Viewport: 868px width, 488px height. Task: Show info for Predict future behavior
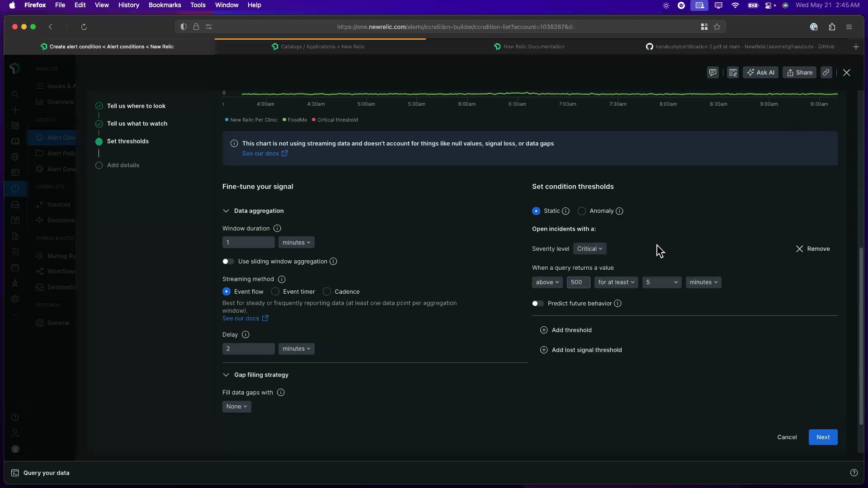(618, 304)
